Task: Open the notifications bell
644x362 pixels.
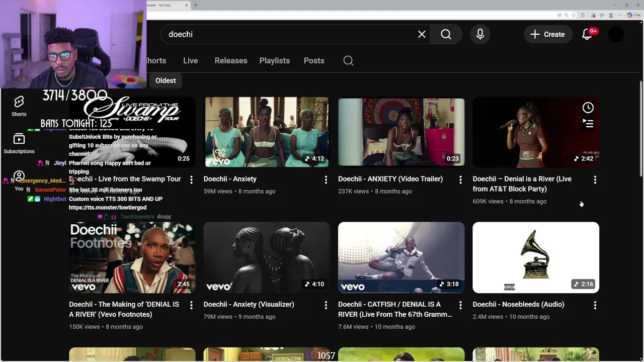Action: click(587, 34)
